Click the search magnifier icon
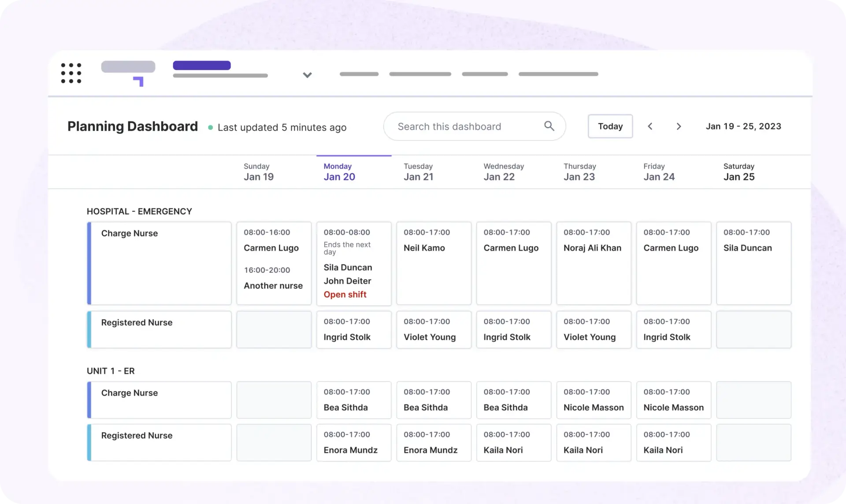This screenshot has width=846, height=504. pos(549,126)
